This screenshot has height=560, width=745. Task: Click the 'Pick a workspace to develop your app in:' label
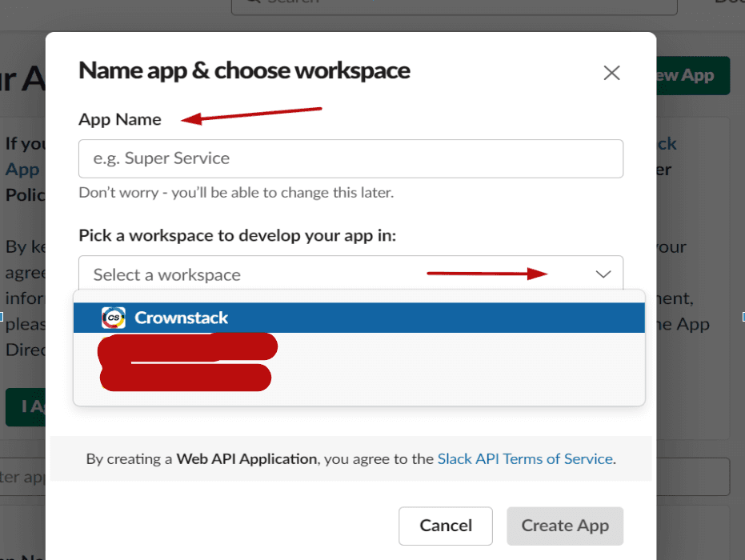tap(238, 235)
